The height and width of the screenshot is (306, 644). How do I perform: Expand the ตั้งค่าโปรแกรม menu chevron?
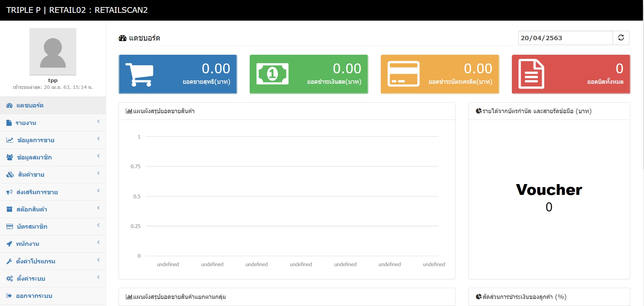click(x=98, y=260)
